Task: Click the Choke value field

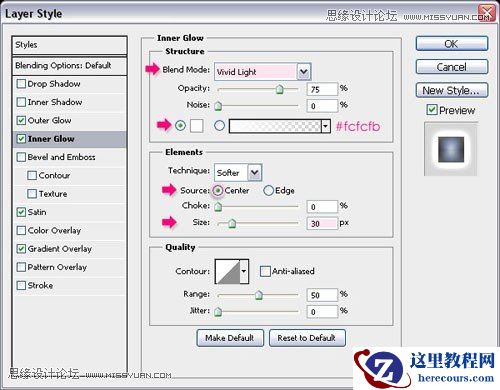Action: click(322, 207)
